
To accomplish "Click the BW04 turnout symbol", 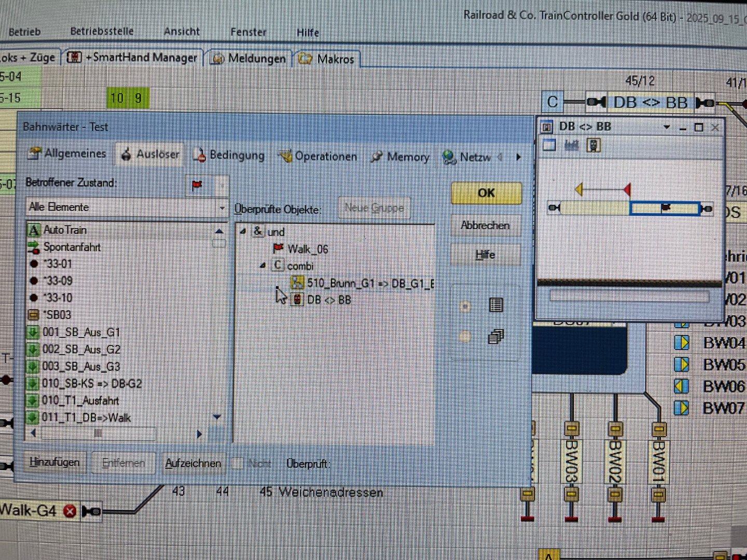I will click(x=682, y=343).
